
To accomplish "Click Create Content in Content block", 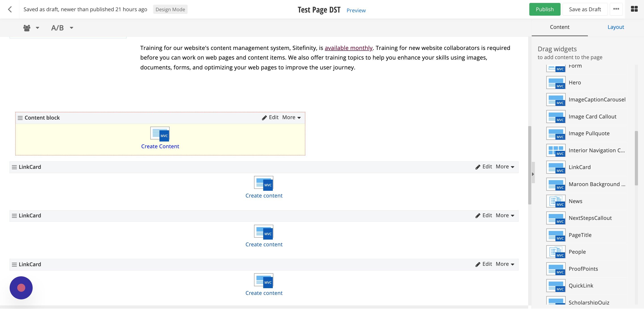I will tap(160, 146).
